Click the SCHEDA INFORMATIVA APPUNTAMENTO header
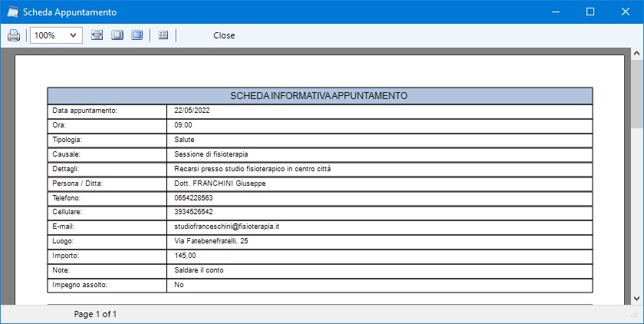Viewport: 644px width, 324px height. point(319,96)
